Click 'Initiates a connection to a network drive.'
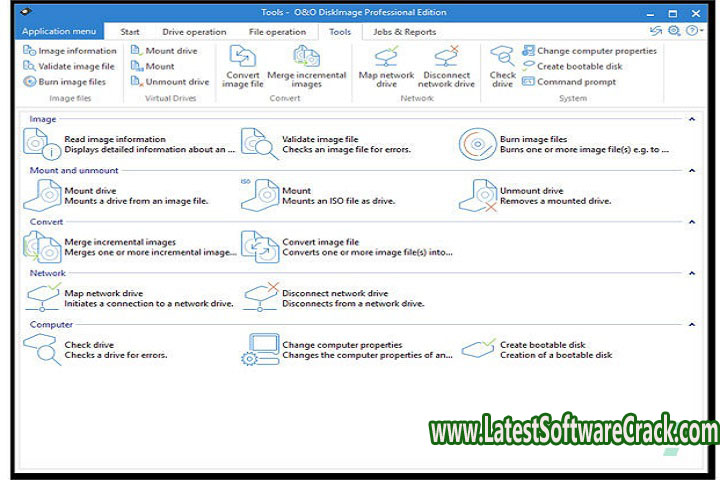Viewport: 720px width, 480px height. click(149, 304)
